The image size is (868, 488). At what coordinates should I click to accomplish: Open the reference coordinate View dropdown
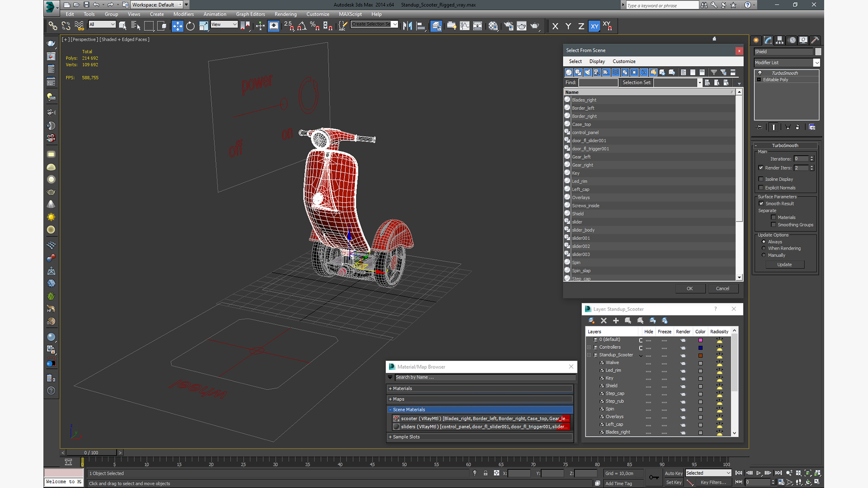[224, 24]
